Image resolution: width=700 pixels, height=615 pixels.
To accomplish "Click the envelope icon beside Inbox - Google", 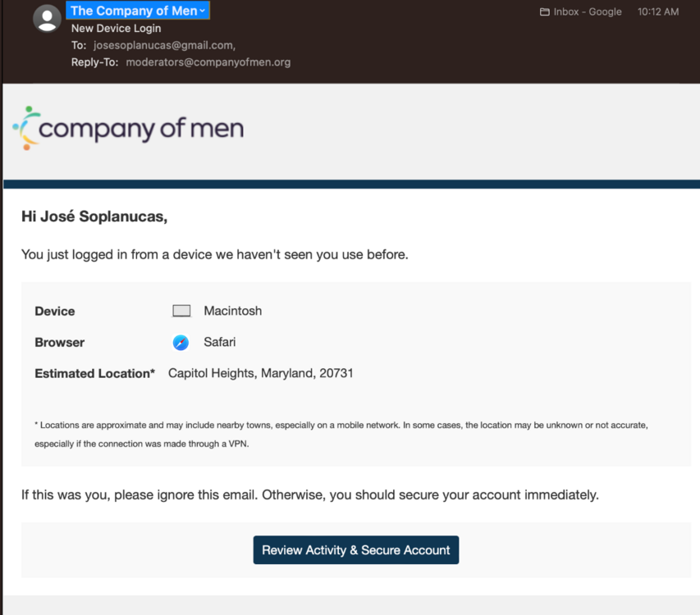I will 544,11.
